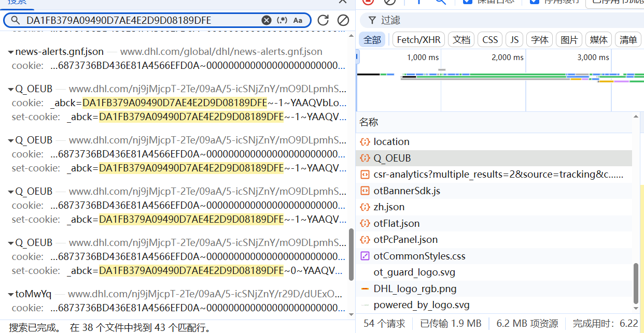Show only JS requests
The image size is (644, 333).
coord(514,40)
